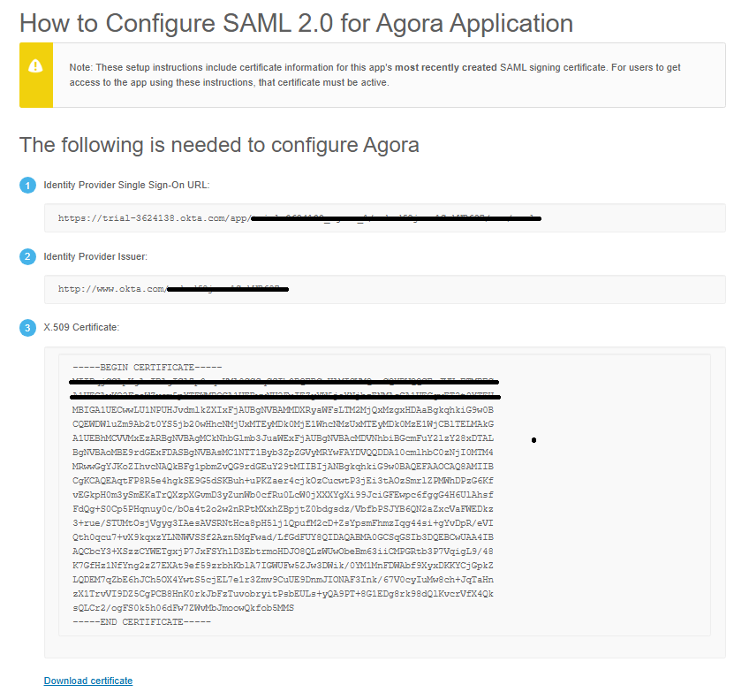The image size is (734, 700).
Task: Click the Identity Provider Single Sign-On URL text
Action: [x=129, y=186]
